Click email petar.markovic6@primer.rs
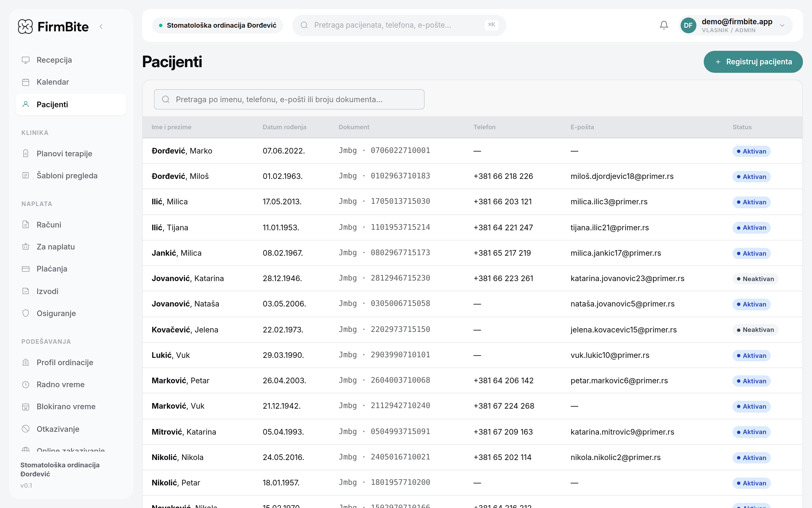The image size is (812, 508). (619, 381)
